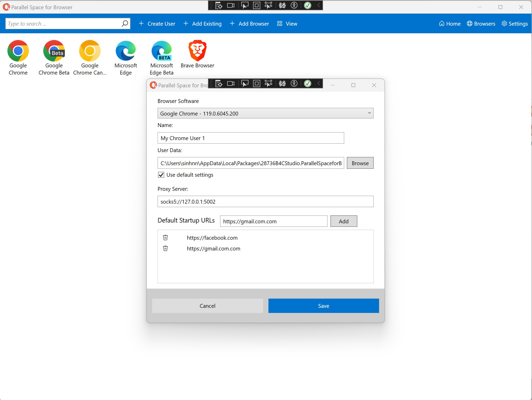Open the Google Chrome Beta icon

(54, 51)
